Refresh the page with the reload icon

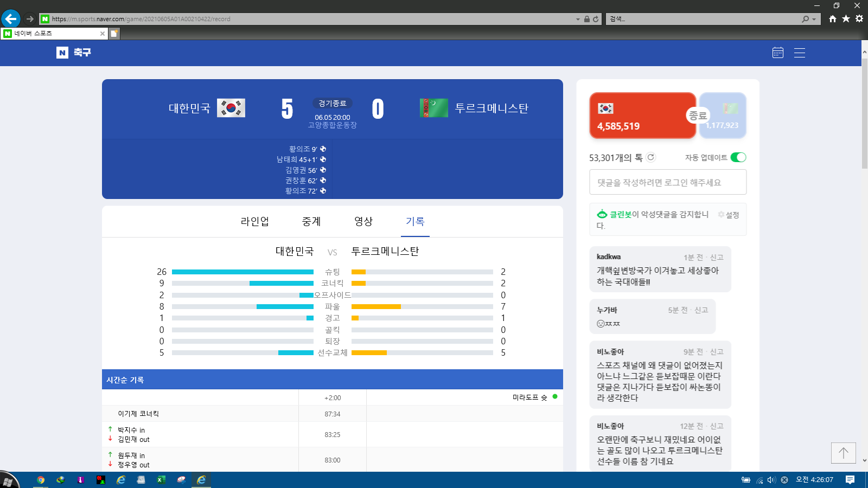tap(595, 19)
